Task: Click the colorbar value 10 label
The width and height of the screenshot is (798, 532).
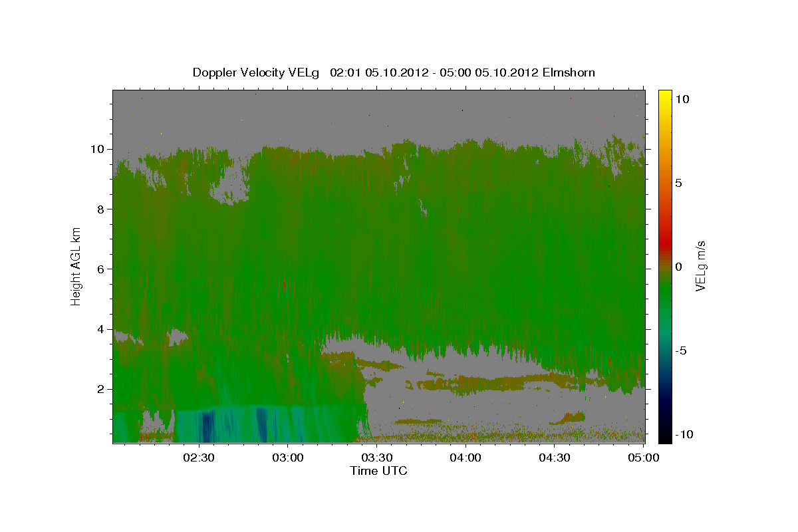Action: pyautogui.click(x=682, y=98)
